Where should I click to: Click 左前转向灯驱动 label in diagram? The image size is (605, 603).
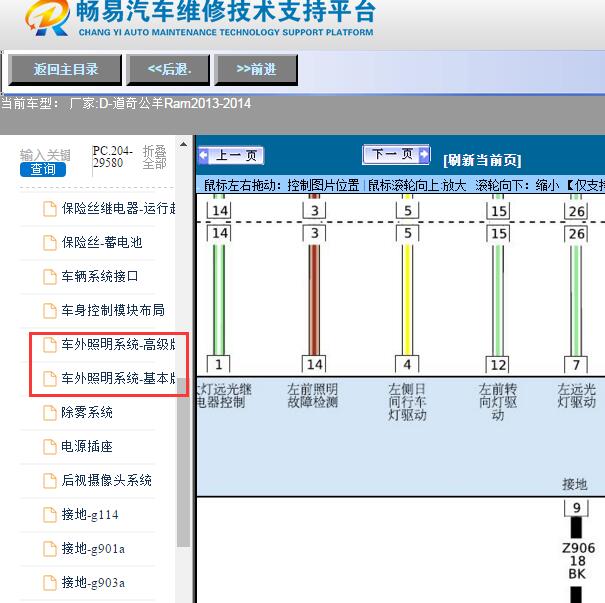pos(498,402)
